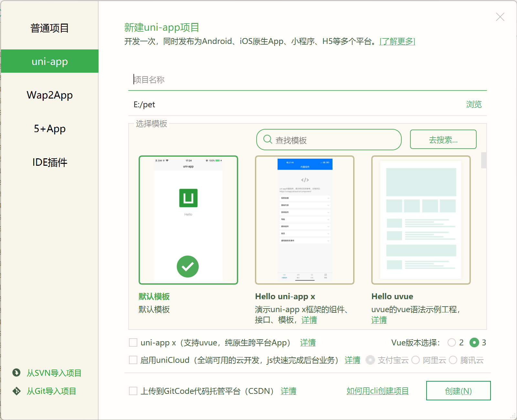Screen dimensions: 517x420
Task: Select Vue version 2 radio button
Action: point(452,342)
